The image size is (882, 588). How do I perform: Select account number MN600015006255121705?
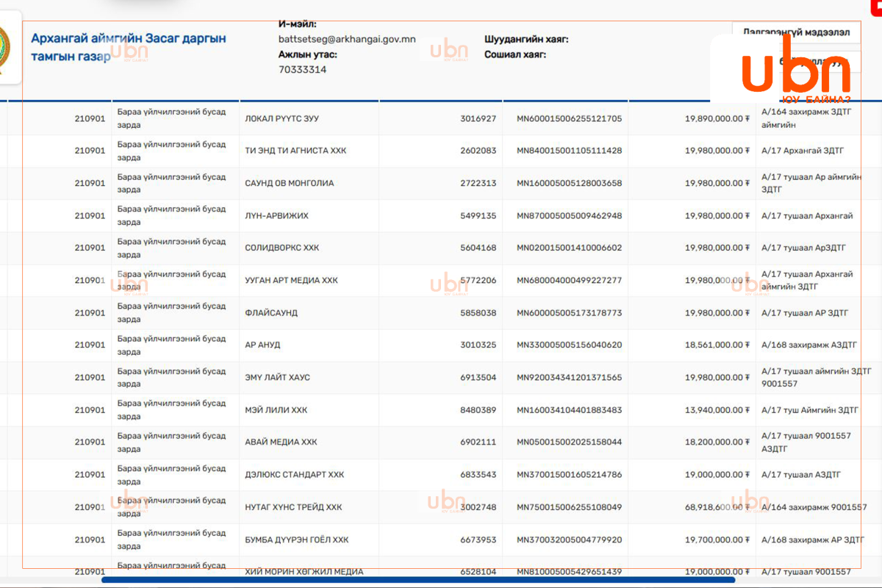[x=570, y=118]
